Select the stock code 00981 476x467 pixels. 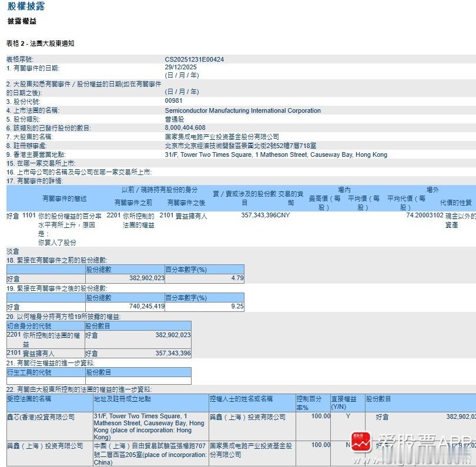click(x=173, y=101)
